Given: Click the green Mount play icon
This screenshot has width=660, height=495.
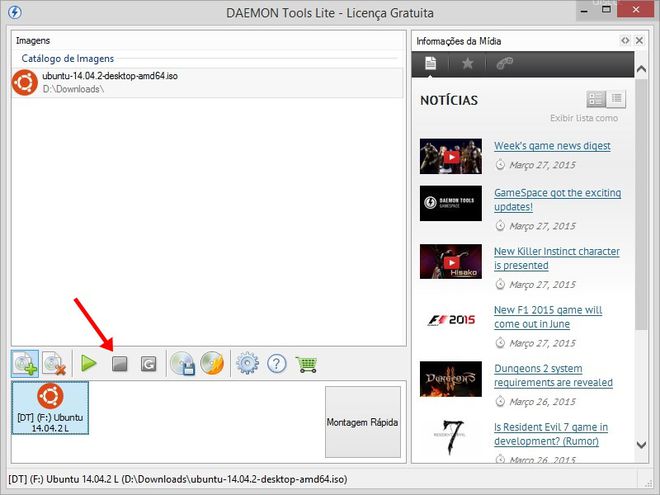Looking at the screenshot, I should pos(88,363).
